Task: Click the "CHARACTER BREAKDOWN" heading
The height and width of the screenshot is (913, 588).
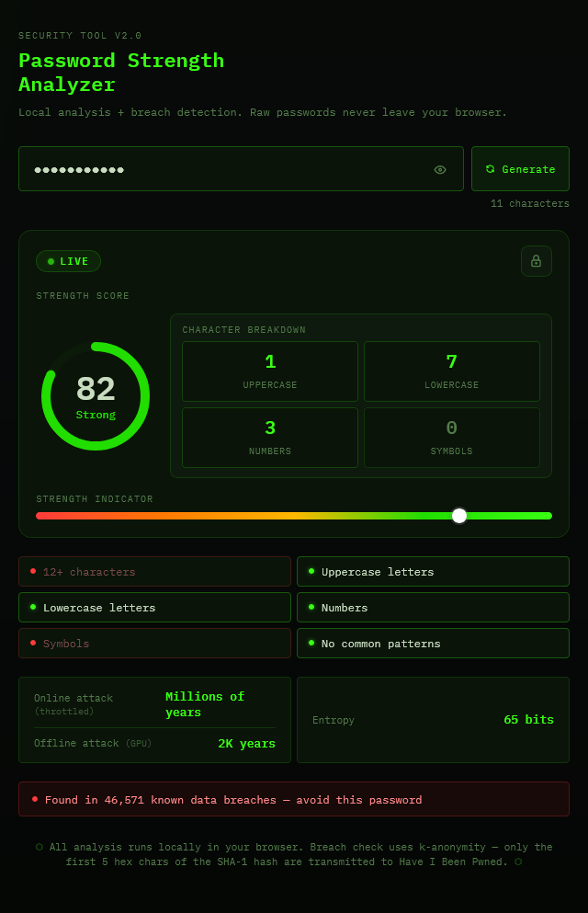Action: coord(243,329)
